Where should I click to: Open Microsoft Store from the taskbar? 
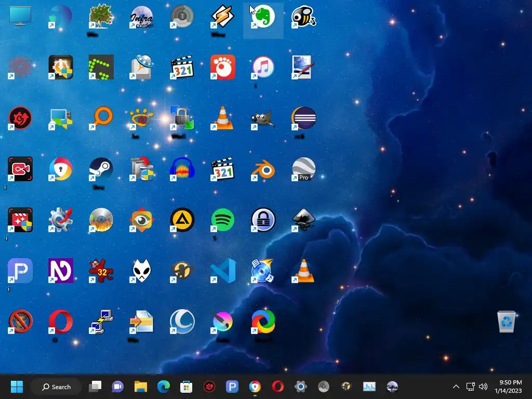click(187, 387)
